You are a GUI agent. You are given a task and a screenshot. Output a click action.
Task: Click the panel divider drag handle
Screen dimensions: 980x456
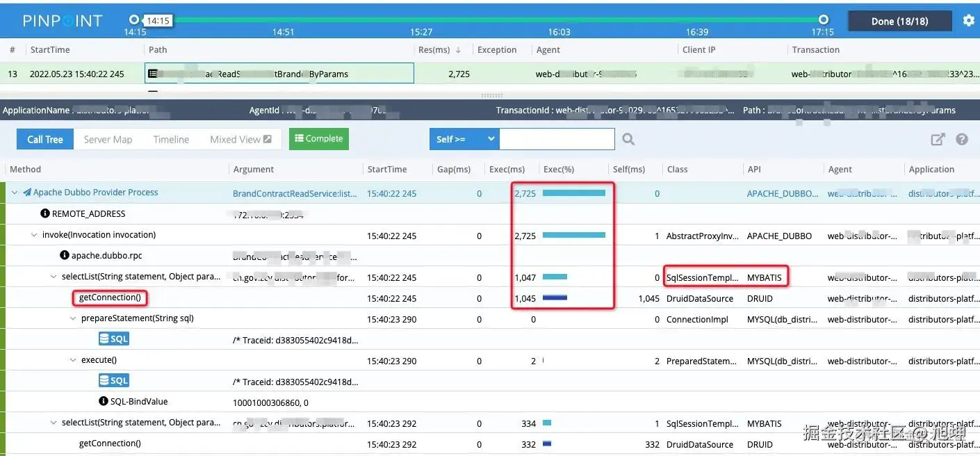491,95
